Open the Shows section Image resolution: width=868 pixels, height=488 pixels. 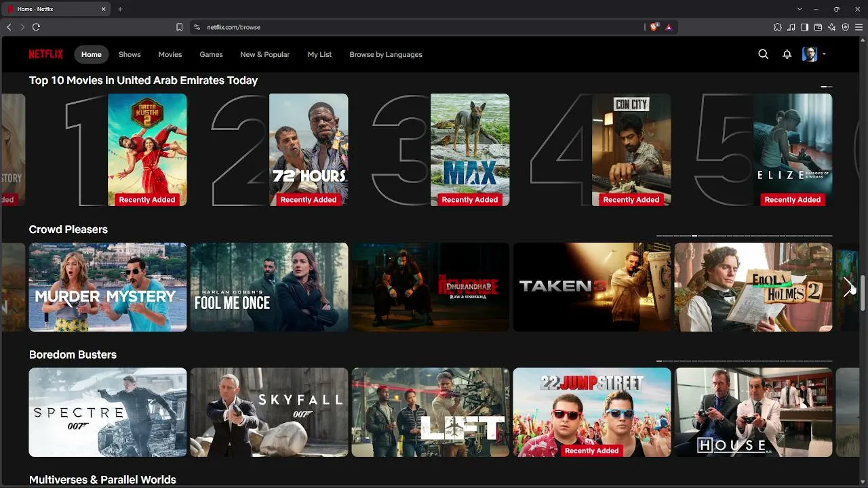pyautogui.click(x=130, y=54)
